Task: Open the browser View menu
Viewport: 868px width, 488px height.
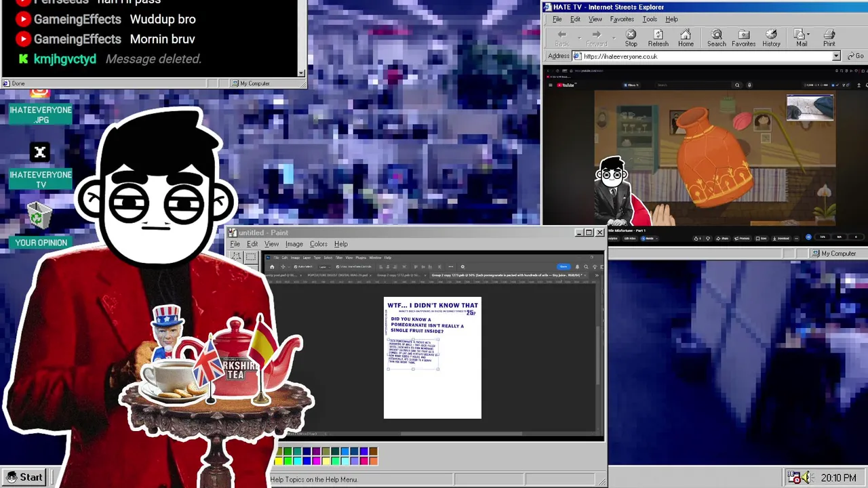Action: point(595,19)
